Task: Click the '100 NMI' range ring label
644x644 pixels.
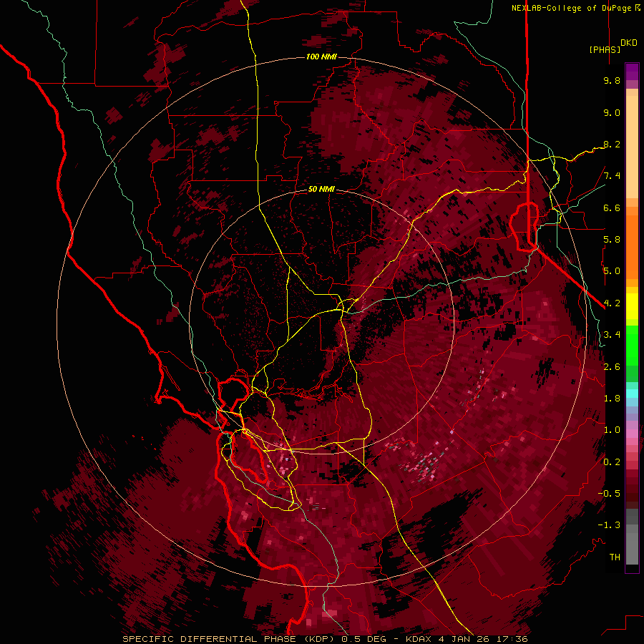Action: tap(321, 57)
